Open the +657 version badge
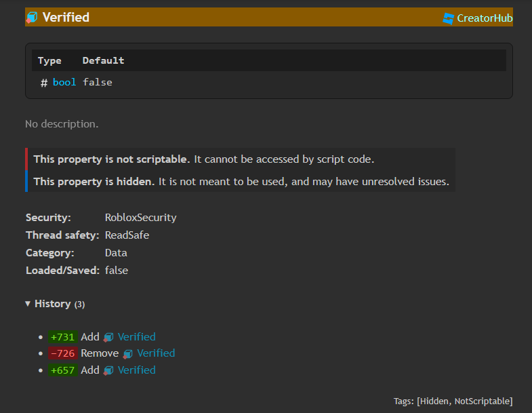The width and height of the screenshot is (532, 413). click(x=63, y=370)
